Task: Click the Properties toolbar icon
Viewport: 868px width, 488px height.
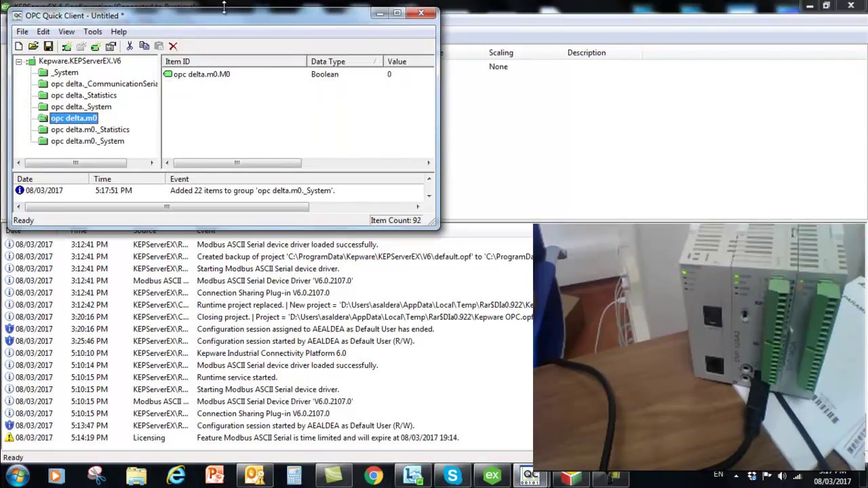Action: point(111,46)
